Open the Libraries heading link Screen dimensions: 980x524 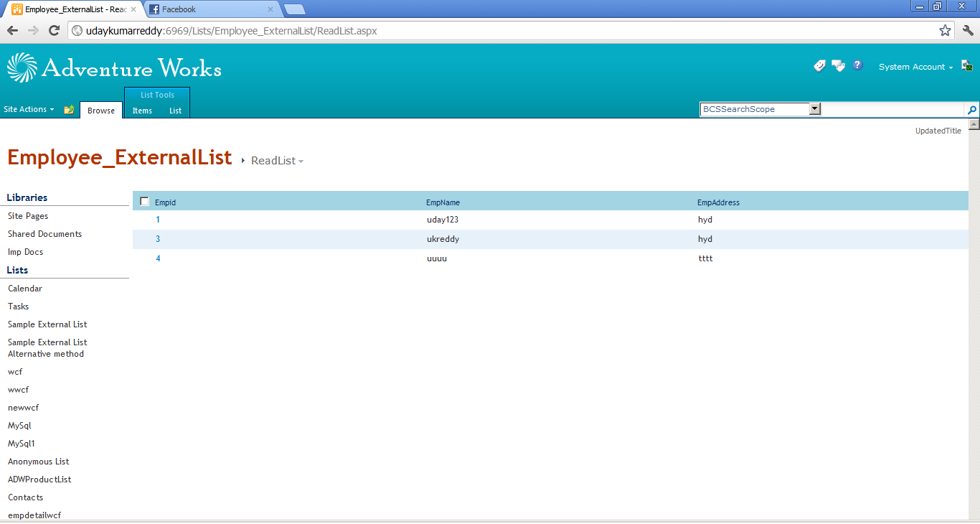[27, 197]
